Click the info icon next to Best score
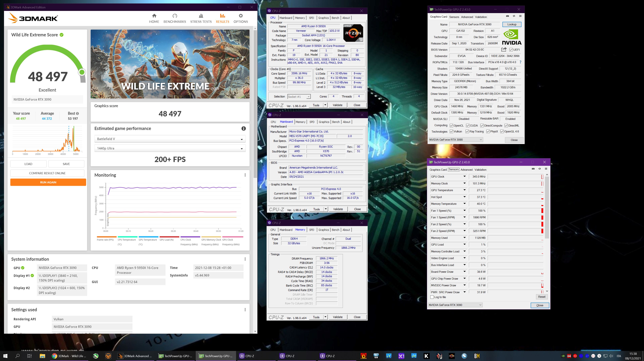 (77, 113)
